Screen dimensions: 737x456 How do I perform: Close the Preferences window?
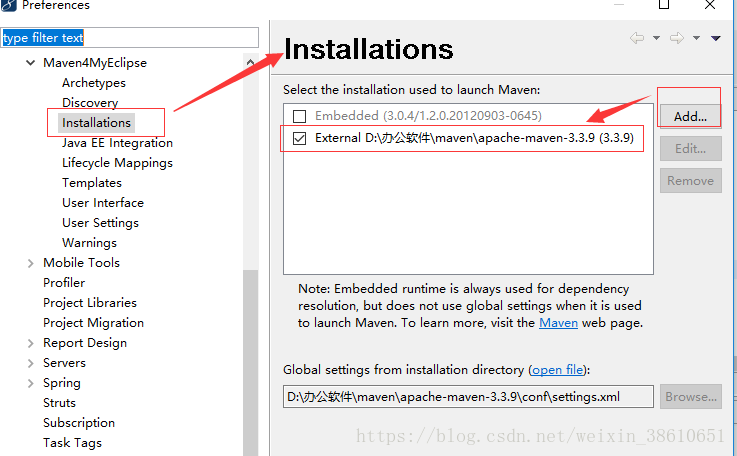710,5
